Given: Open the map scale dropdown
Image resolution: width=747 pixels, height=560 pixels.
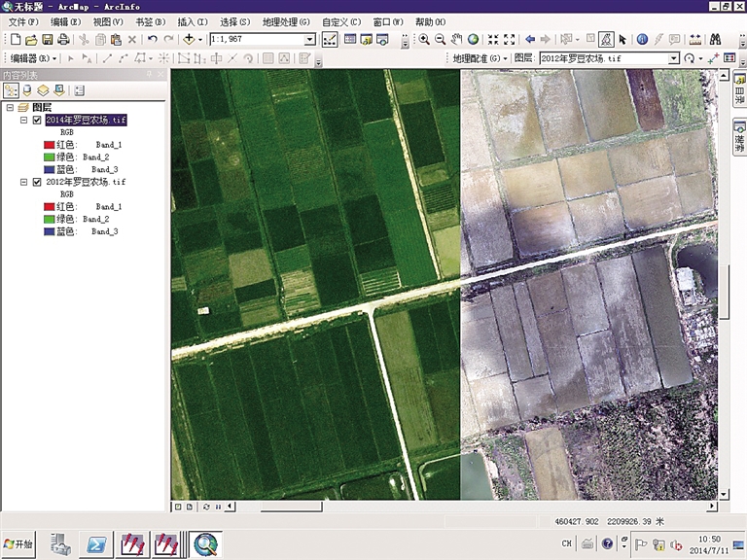Looking at the screenshot, I should pyautogui.click(x=310, y=40).
